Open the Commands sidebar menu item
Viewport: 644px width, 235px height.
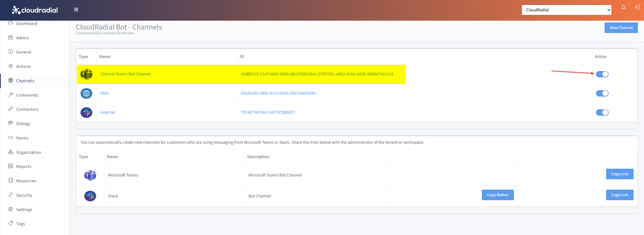27,95
